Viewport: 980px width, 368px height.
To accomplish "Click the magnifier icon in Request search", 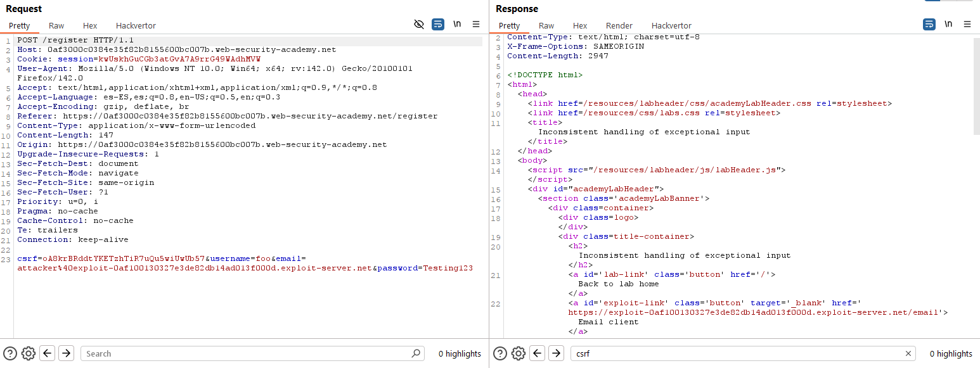I will [416, 353].
